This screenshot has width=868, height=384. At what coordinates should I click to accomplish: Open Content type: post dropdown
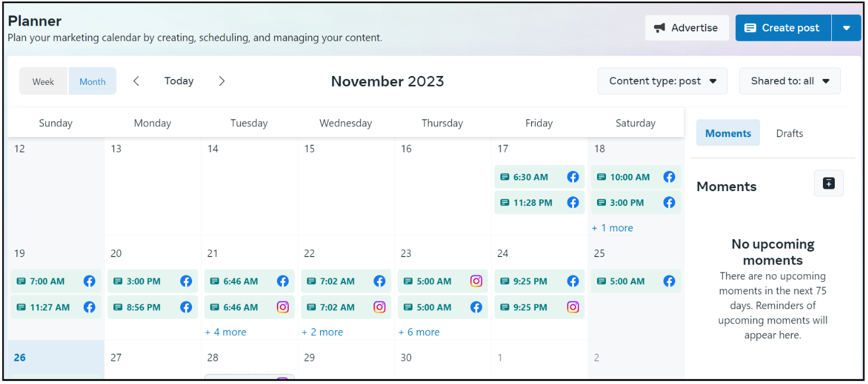click(662, 81)
